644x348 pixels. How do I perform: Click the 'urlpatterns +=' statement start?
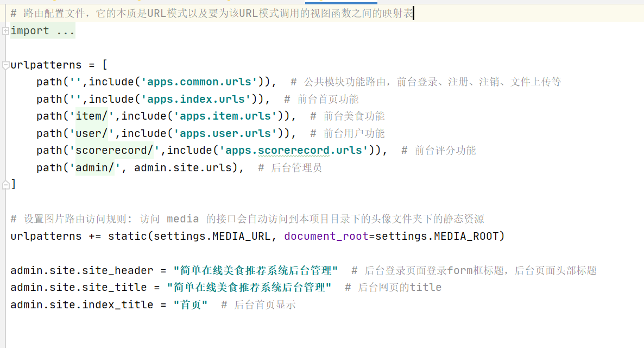(x=56, y=236)
